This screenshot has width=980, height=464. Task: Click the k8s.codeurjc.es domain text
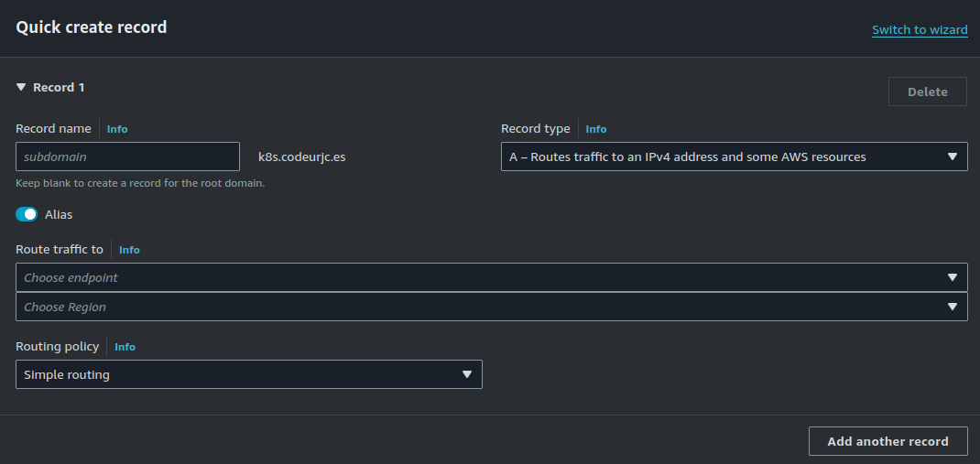[x=302, y=157]
